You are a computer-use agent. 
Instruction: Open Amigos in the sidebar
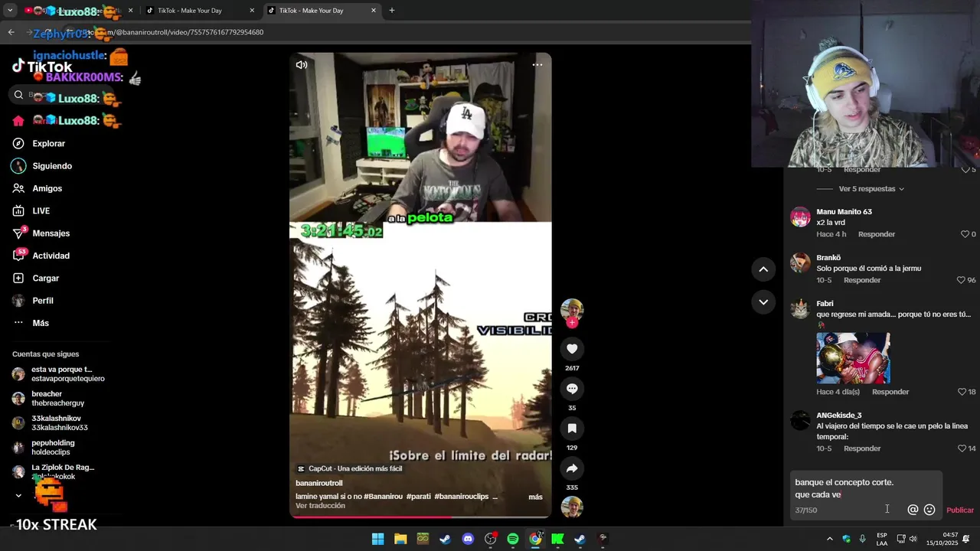pos(47,188)
